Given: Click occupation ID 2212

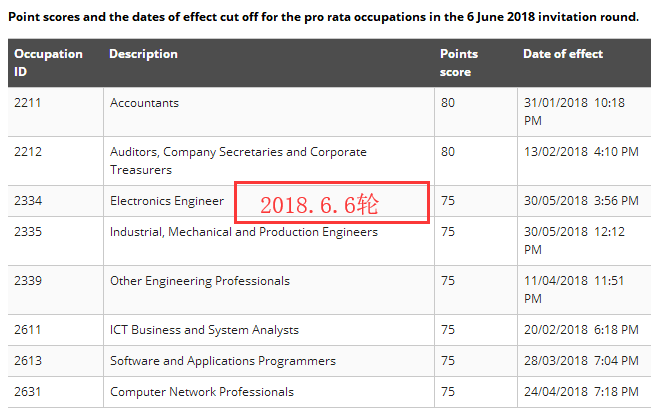Looking at the screenshot, I should point(28,152).
